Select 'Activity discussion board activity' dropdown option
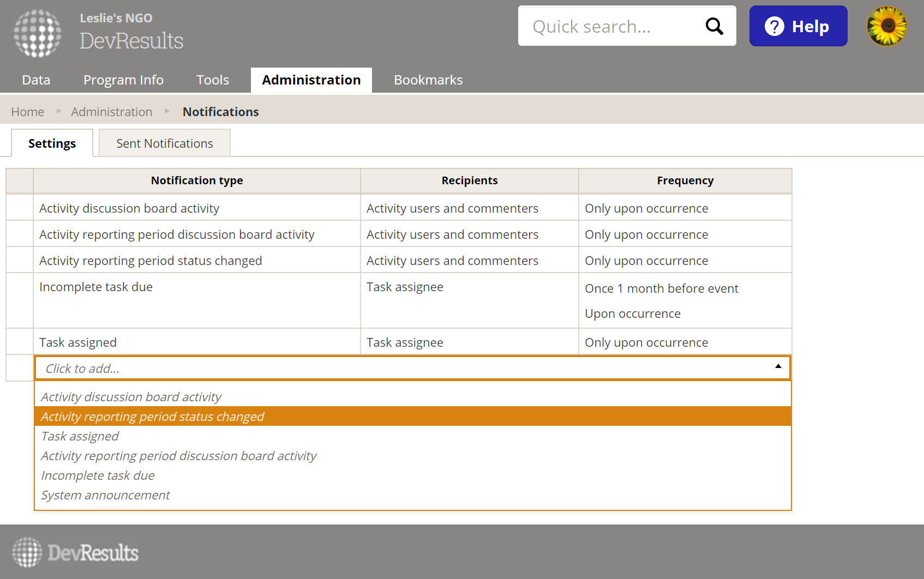 pyautogui.click(x=413, y=397)
